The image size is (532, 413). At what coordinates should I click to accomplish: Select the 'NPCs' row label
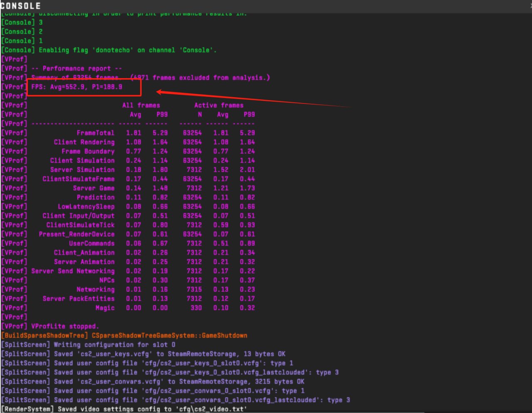click(107, 280)
